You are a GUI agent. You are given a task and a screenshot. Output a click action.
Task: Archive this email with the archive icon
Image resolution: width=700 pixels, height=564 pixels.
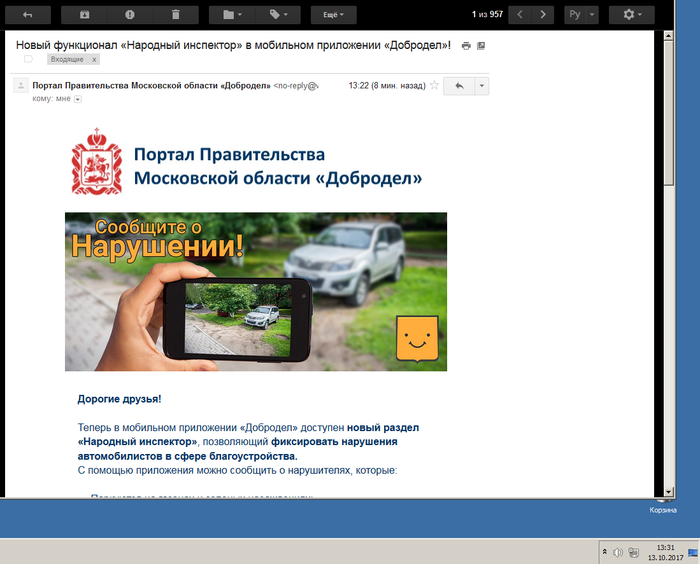click(x=84, y=15)
